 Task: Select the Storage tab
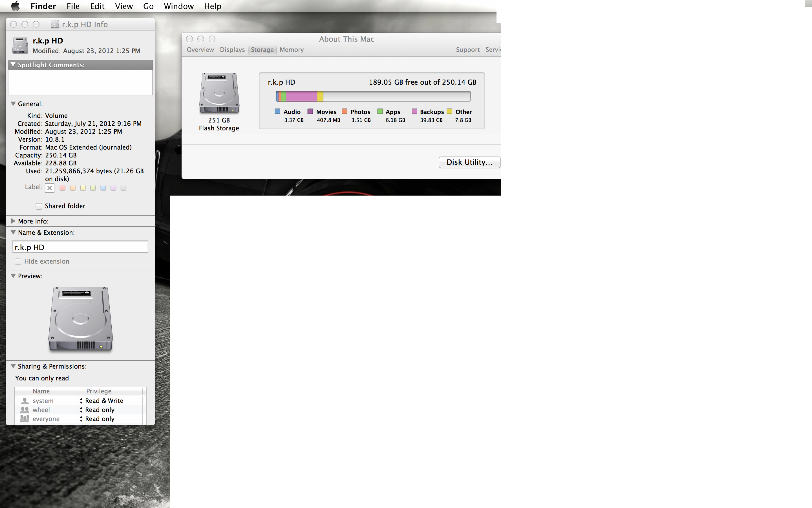262,50
